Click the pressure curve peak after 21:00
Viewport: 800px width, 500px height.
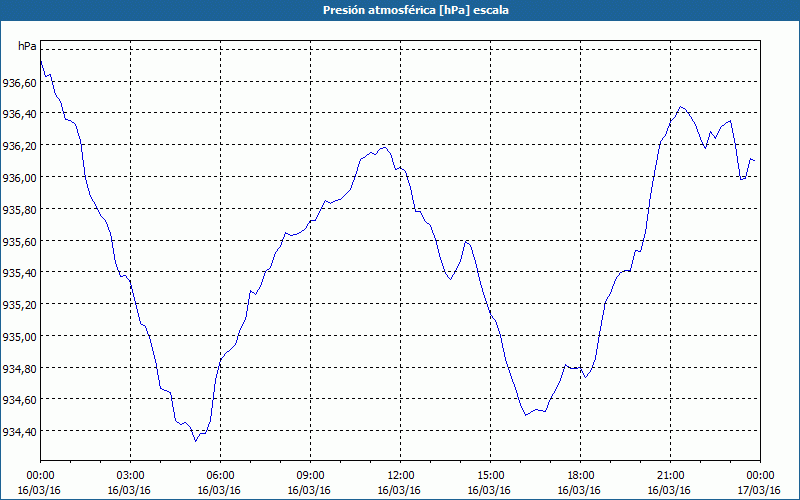[681, 107]
